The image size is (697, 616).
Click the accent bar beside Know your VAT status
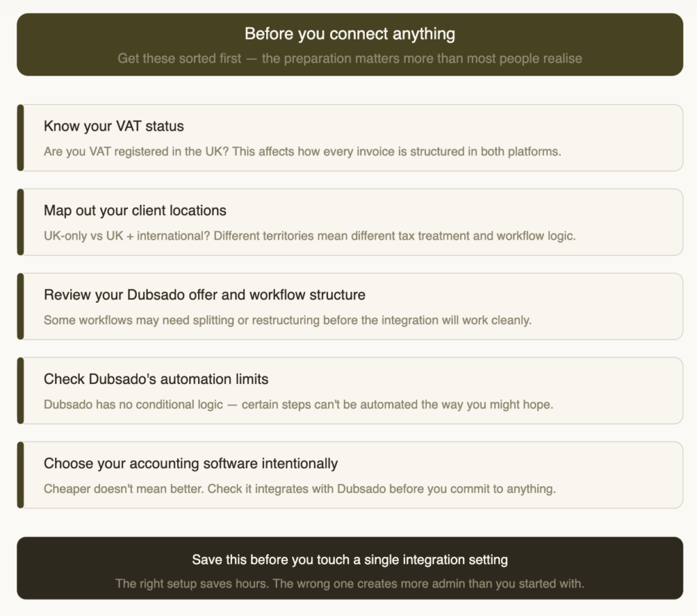20,137
